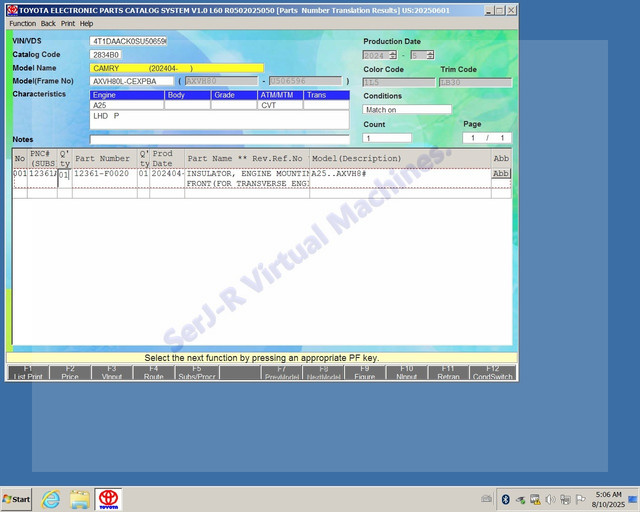
Task: Click the Bluetooth tray icon
Action: pyautogui.click(x=506, y=499)
